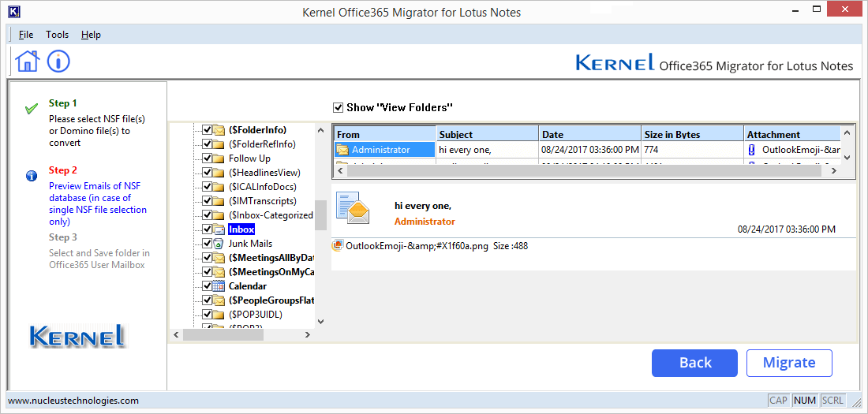Click the Step 1 green checkmark icon
This screenshot has width=868, height=414.
tap(31, 109)
